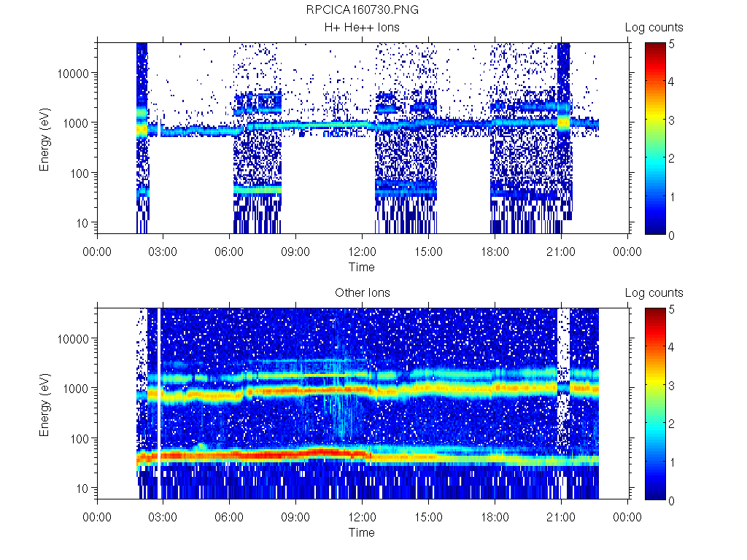The width and height of the screenshot is (747, 560).
Task: Select color bar value 0 of Other Ions plot
Action: (x=671, y=501)
